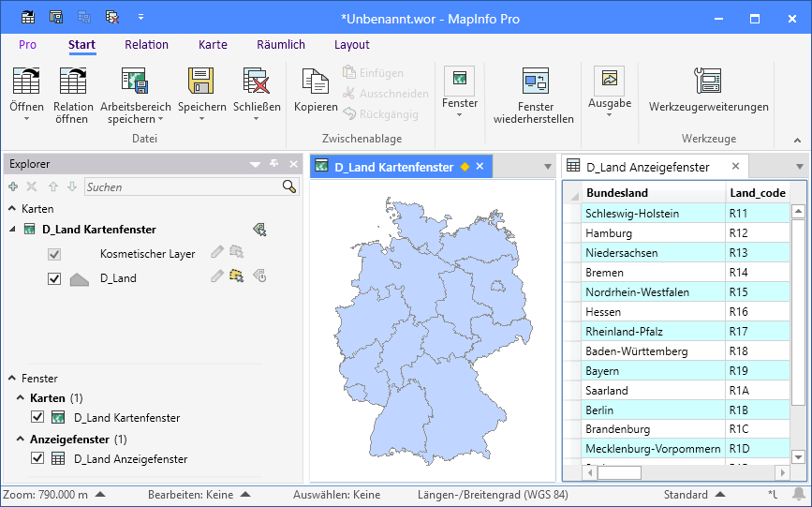Click Fenster wiederherstellen icon
Image resolution: width=812 pixels, height=507 pixels.
535,81
